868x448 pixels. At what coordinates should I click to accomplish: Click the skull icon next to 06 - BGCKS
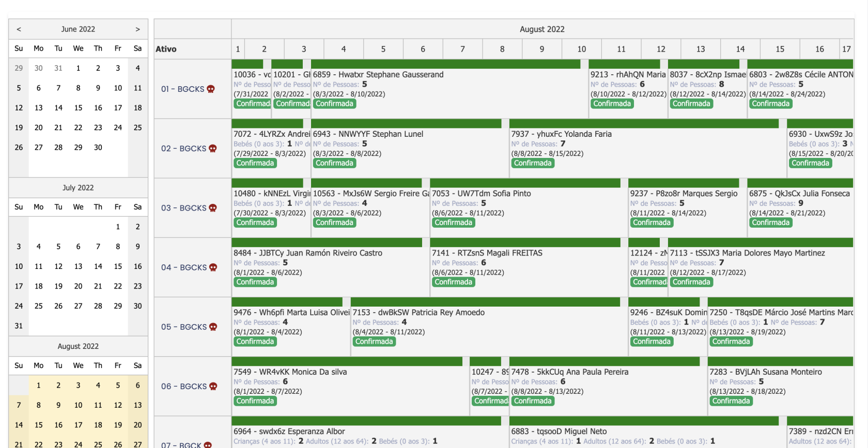click(213, 386)
